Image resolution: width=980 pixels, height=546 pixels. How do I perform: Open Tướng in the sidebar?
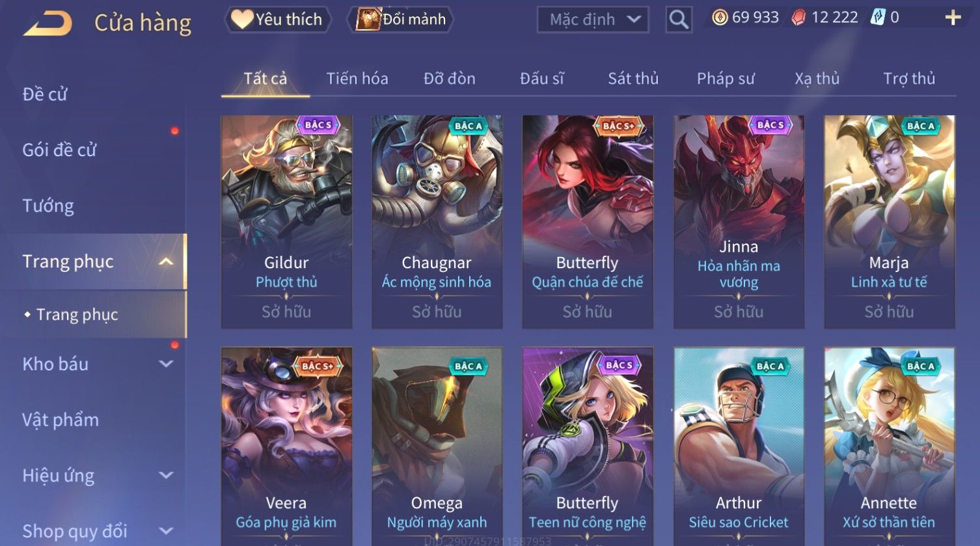coord(48,206)
